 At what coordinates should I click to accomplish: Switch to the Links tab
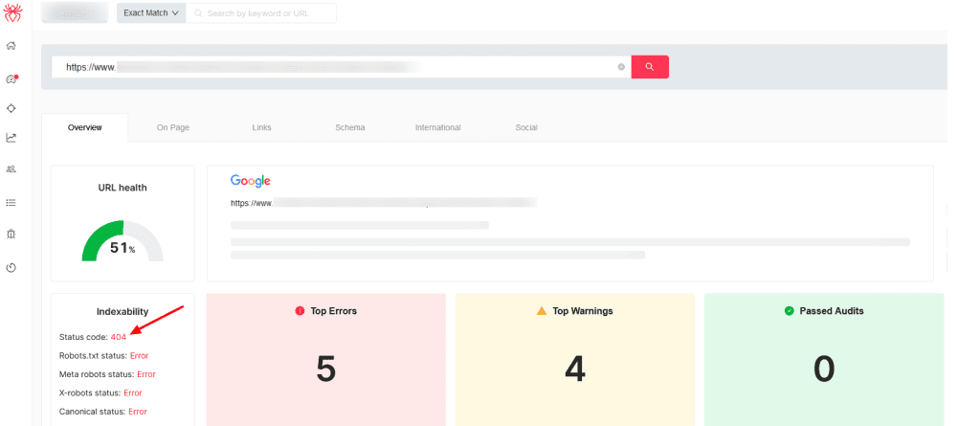point(262,127)
